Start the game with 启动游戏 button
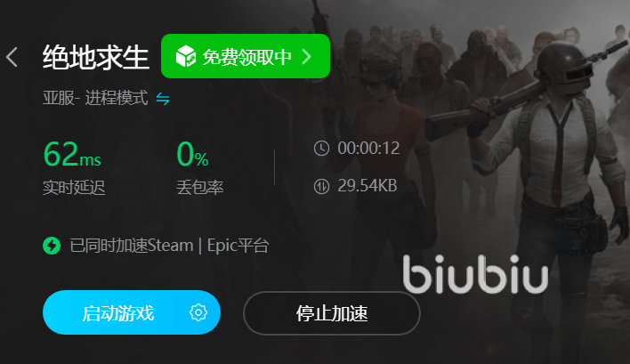This screenshot has width=630, height=364. click(118, 312)
